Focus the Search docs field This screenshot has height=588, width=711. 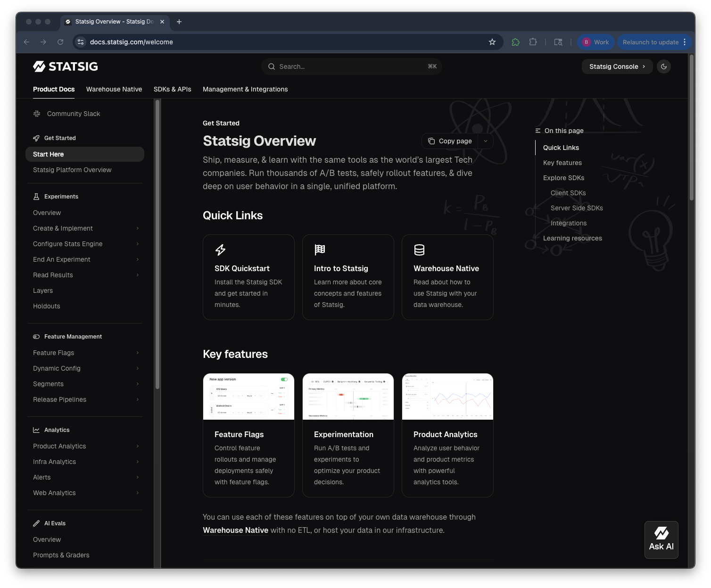tap(352, 66)
